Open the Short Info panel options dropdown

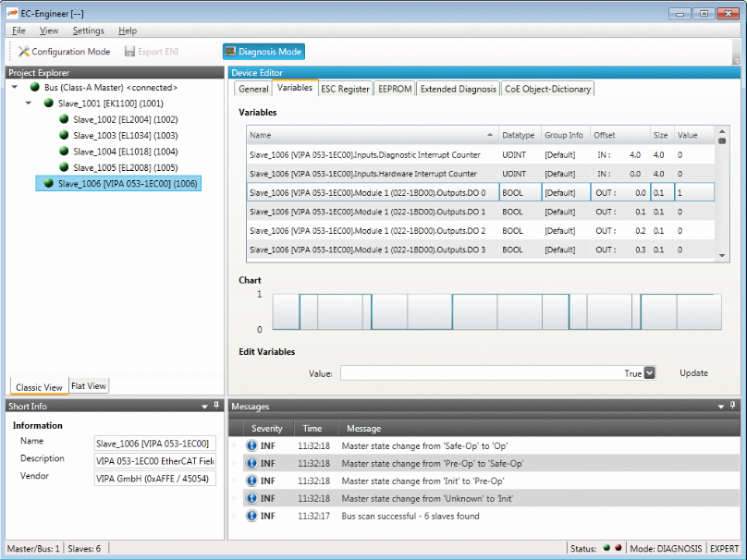[x=205, y=407]
